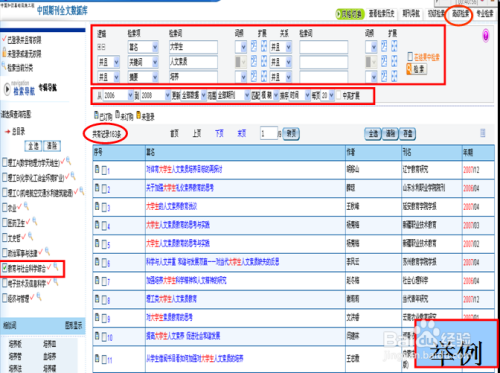This screenshot has width=500, height=373.
Task: Check the 经济与管理 category checkbox
Action: (x=5, y=298)
